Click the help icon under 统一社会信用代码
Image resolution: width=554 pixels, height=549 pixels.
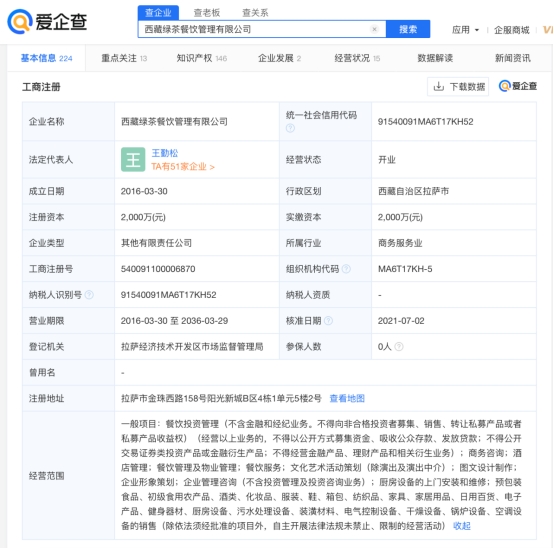[290, 128]
